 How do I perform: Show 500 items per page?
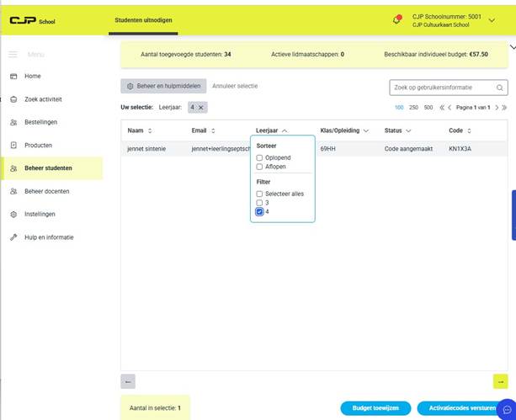(428, 108)
